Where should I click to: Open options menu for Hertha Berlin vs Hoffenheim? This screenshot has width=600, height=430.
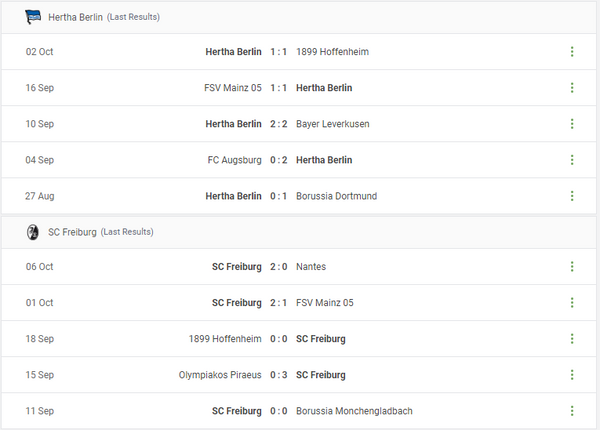572,52
